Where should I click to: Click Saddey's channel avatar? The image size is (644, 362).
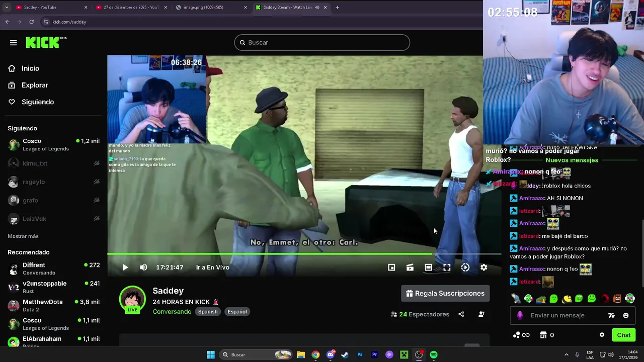click(132, 300)
